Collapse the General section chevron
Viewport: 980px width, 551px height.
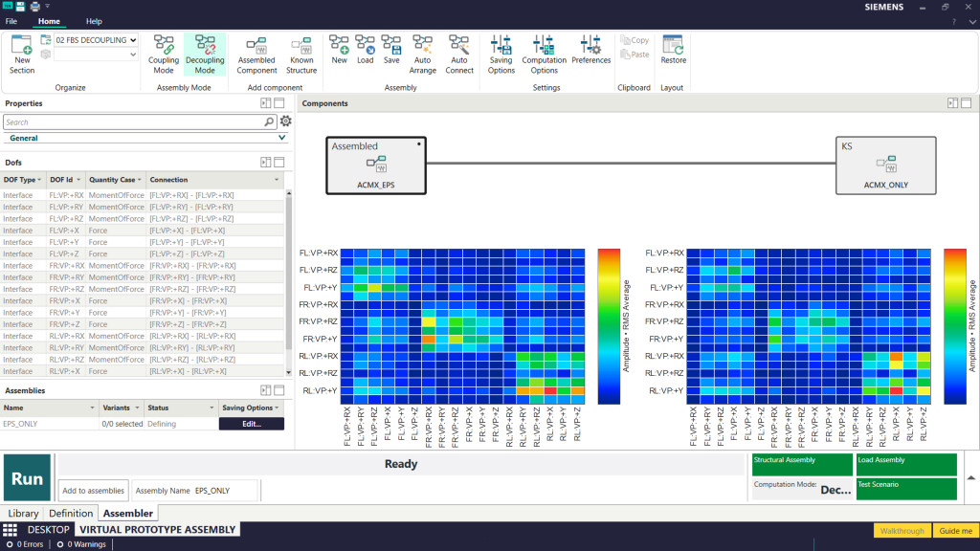pos(282,138)
